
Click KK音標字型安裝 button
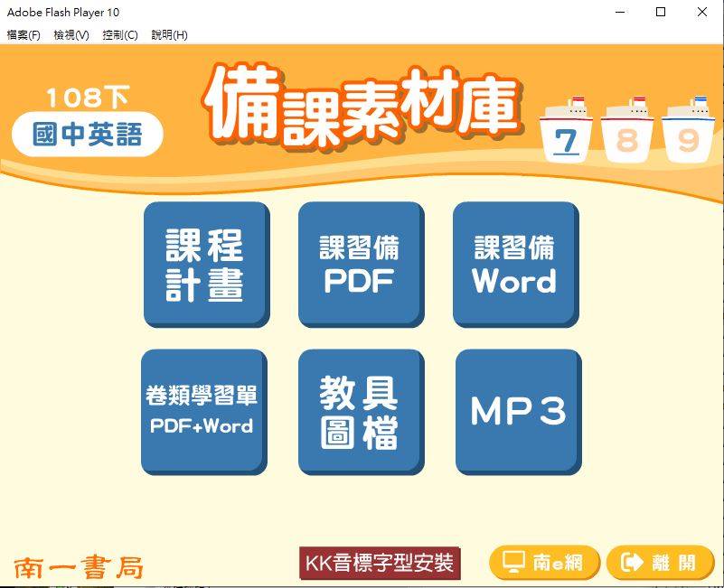click(380, 563)
